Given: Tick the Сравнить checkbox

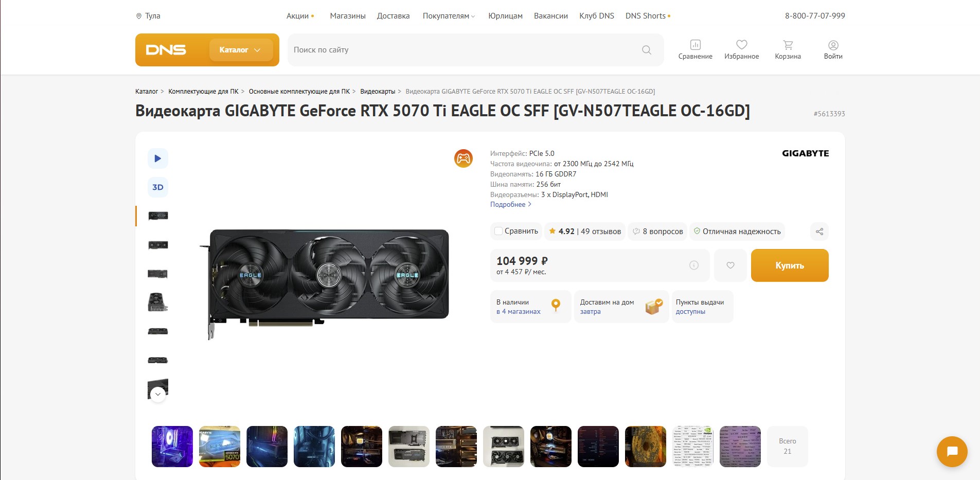Looking at the screenshot, I should [498, 232].
